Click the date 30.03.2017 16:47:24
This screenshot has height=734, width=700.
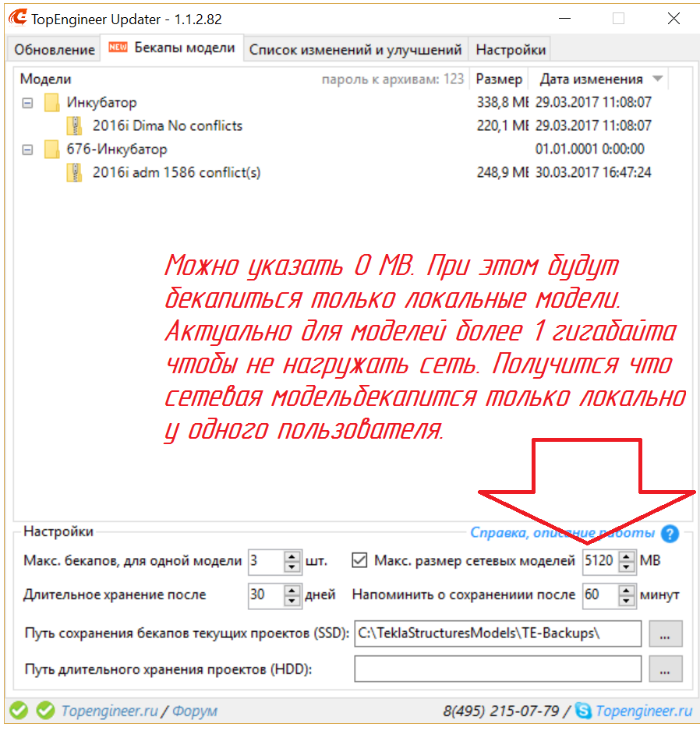pos(593,173)
